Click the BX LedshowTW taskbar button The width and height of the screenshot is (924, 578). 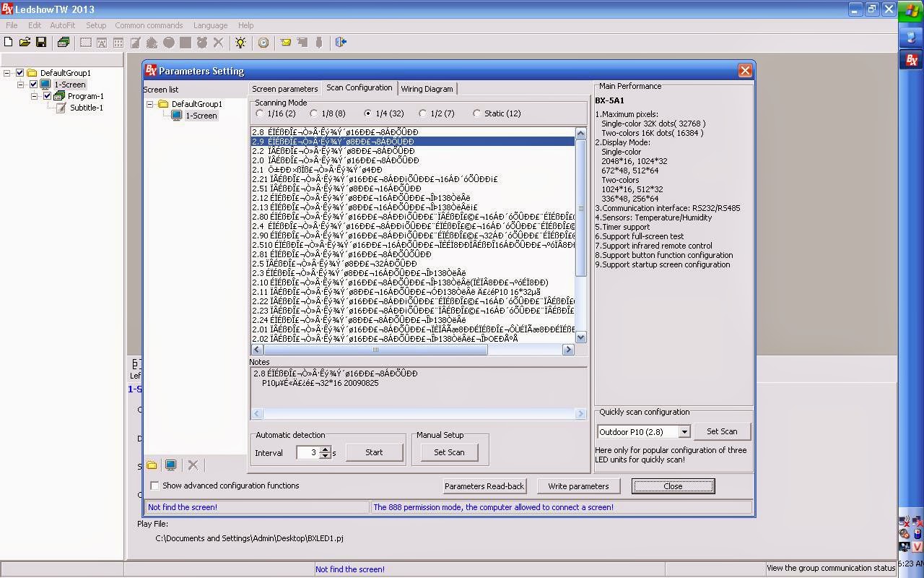coord(911,60)
